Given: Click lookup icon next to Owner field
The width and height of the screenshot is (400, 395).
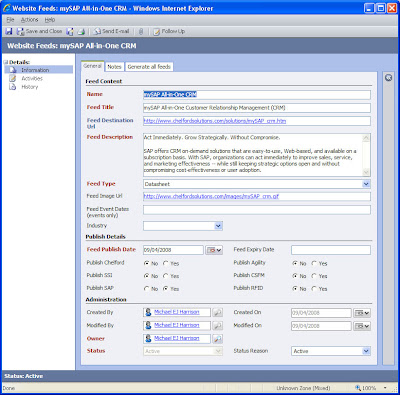Looking at the screenshot, I should pyautogui.click(x=217, y=339).
